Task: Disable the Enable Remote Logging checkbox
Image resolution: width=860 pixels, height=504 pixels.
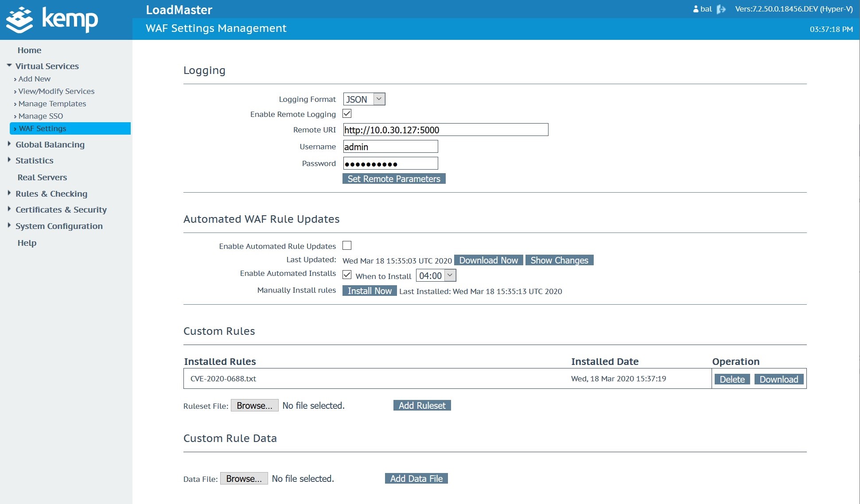Action: (x=347, y=114)
